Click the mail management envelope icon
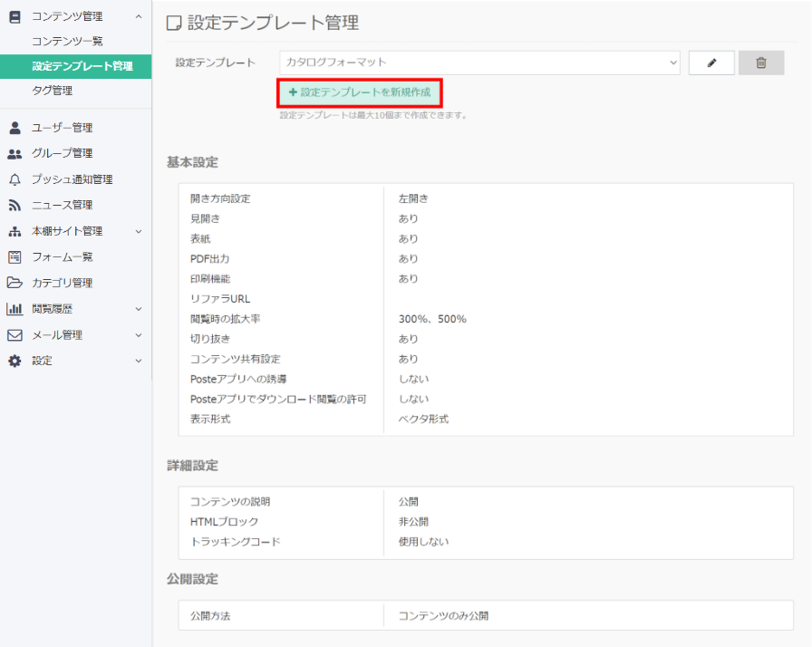812x647 pixels. click(x=14, y=335)
